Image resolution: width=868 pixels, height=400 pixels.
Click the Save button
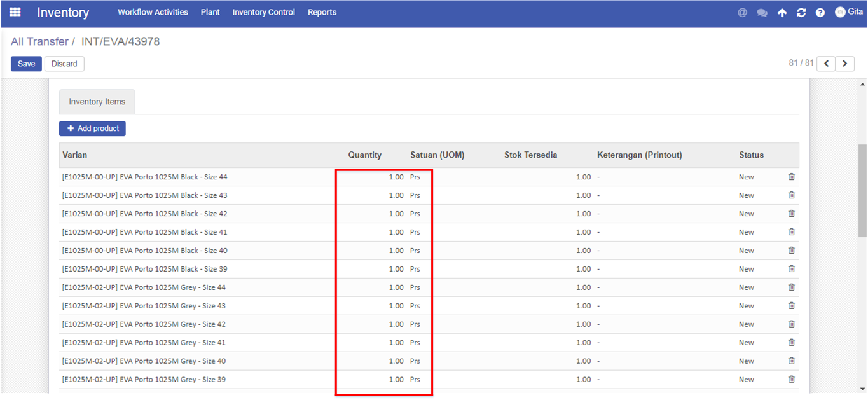tap(26, 64)
